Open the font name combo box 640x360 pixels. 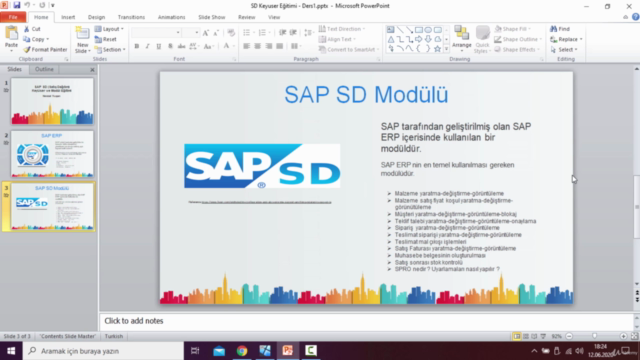point(156,33)
